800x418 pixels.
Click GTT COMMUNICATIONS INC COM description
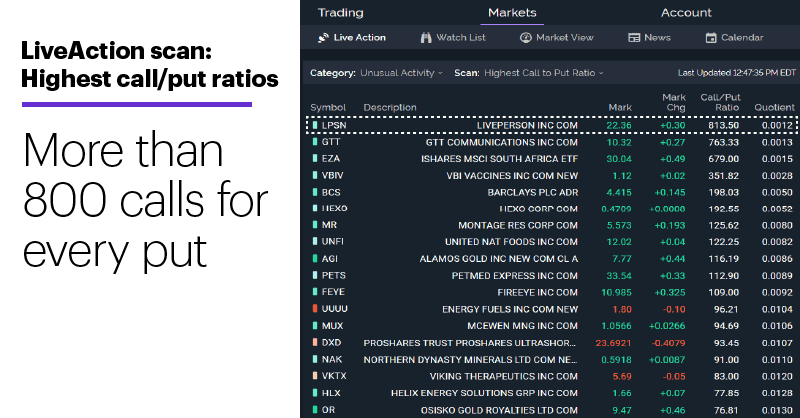pyautogui.click(x=502, y=142)
